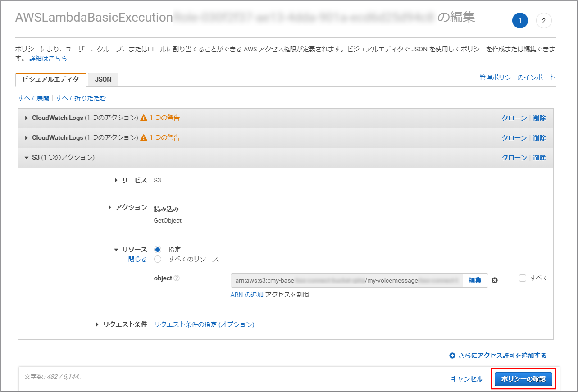The width and height of the screenshot is (578, 392).
Task: Click すべて展開 link
Action: pos(34,98)
